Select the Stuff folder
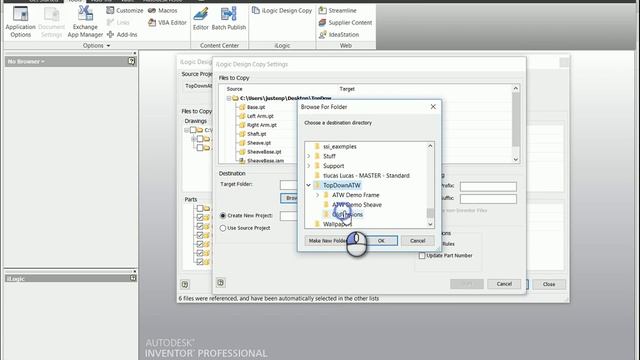640x360 pixels. [x=329, y=156]
